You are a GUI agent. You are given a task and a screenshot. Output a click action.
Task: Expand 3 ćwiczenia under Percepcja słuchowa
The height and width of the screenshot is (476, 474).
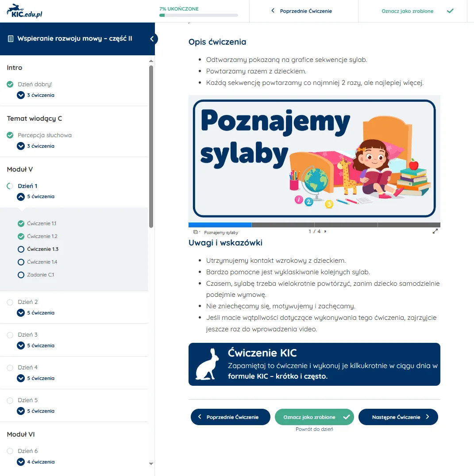coord(21,146)
